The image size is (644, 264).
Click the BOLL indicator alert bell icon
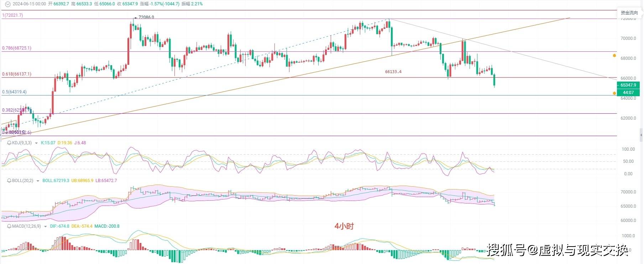(x=10, y=181)
